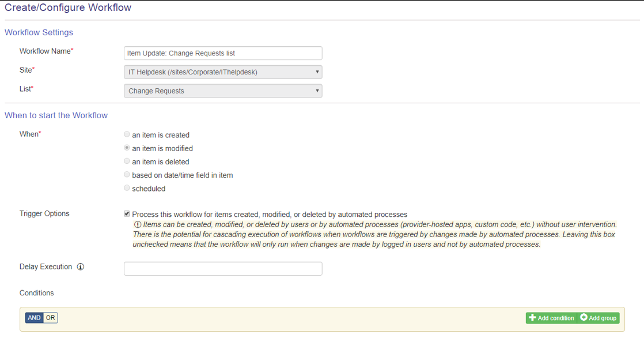Select 'an item is modified' radio button
Screen dimensions: 644x338
pyautogui.click(x=127, y=148)
